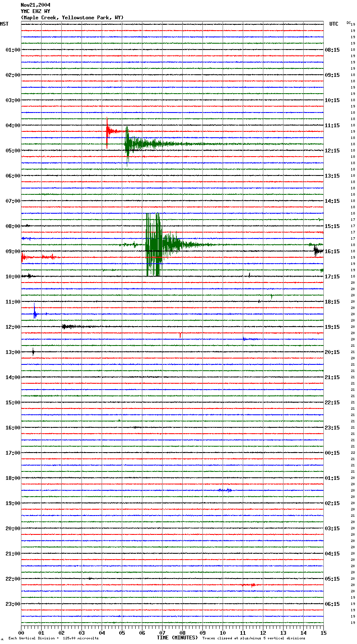Screen dimensions: 357x644
Task: Click the 19:15 UTC time label
Action: click(332, 327)
